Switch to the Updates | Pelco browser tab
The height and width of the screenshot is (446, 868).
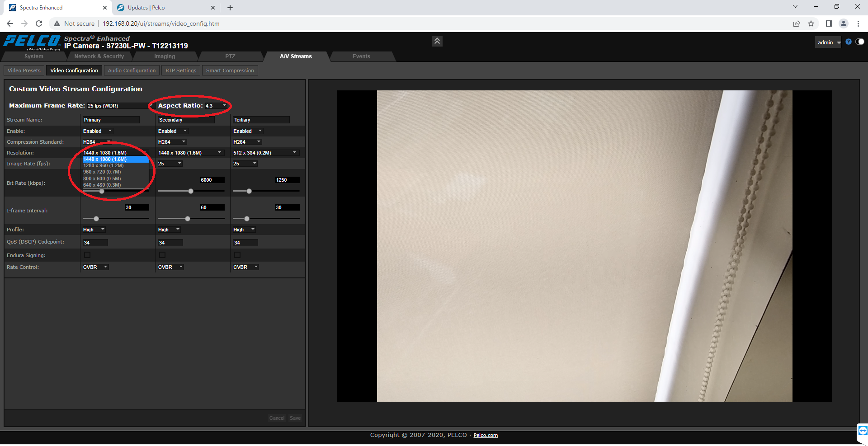click(165, 8)
